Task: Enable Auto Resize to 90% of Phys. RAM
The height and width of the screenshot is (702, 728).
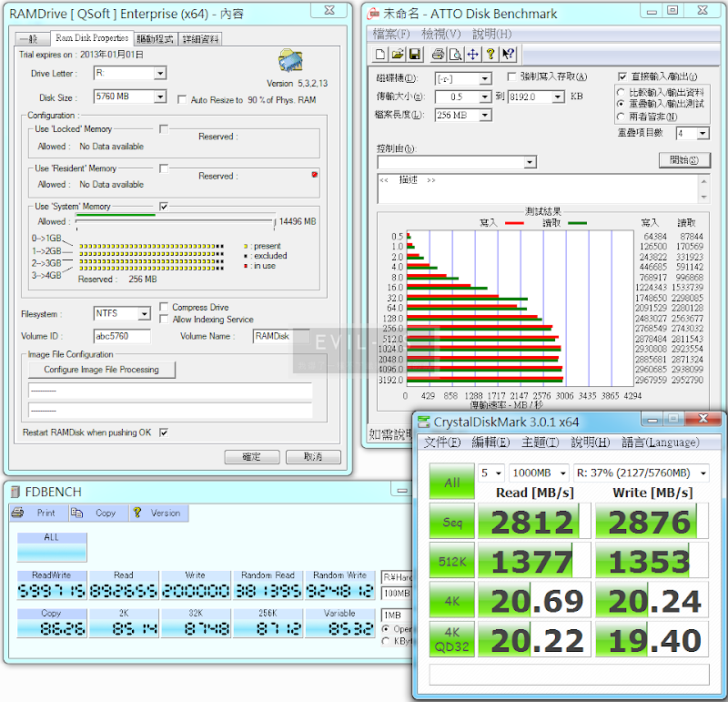Action: (x=182, y=100)
